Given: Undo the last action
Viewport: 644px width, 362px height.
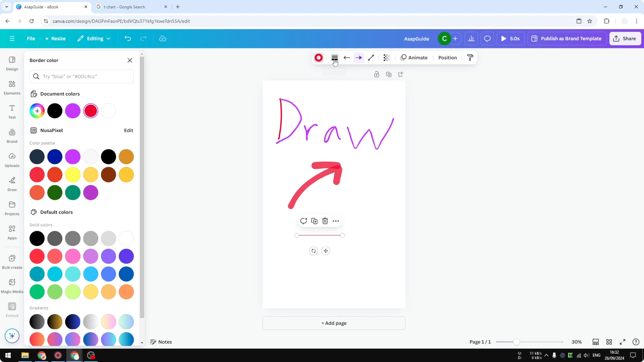Looking at the screenshot, I should (128, 38).
